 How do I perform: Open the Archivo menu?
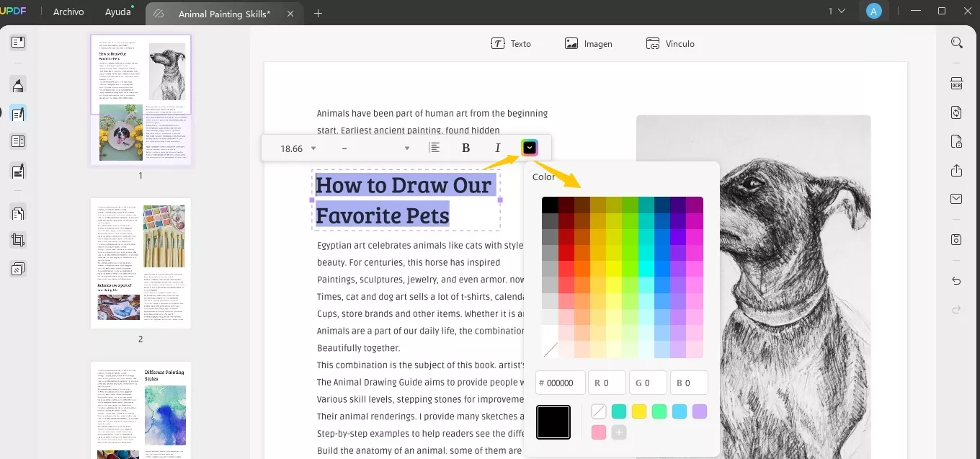(x=68, y=12)
